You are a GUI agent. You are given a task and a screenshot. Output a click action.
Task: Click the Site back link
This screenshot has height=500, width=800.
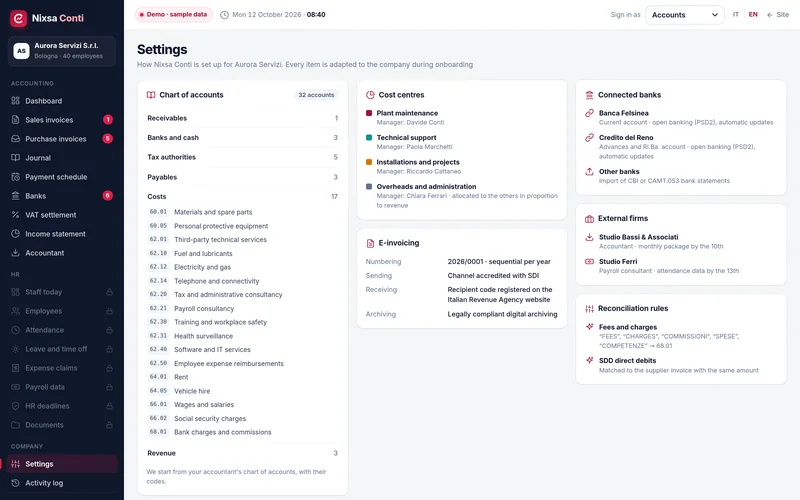778,15
